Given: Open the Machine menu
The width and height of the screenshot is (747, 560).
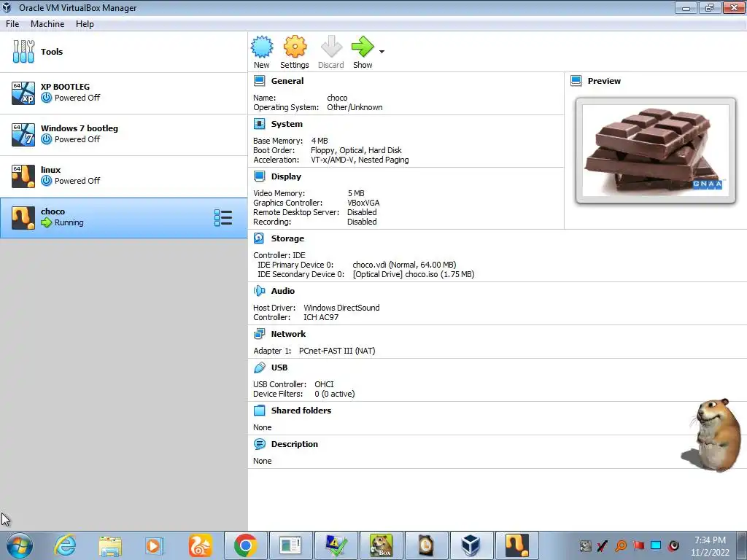Looking at the screenshot, I should (47, 24).
